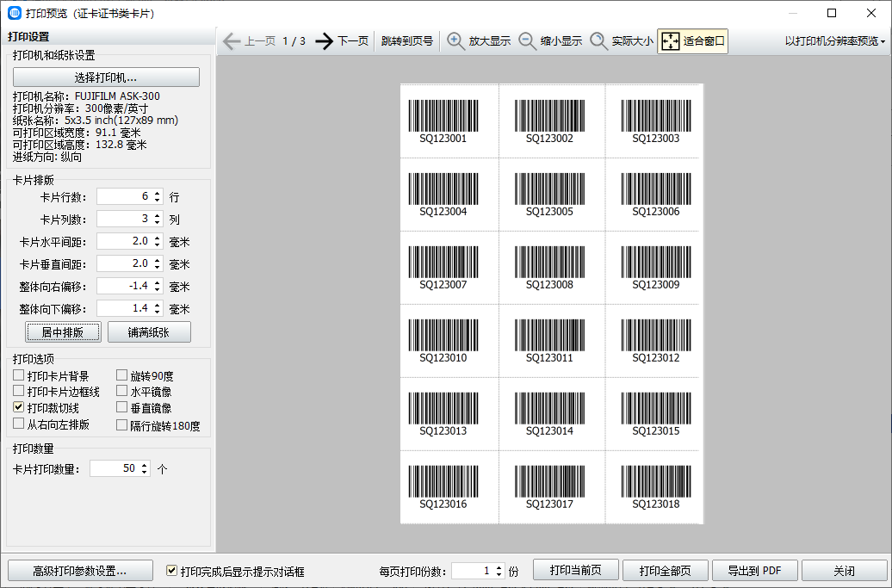Click 跳转到页号 toolbar item
Screen dimensions: 892x588
coord(406,41)
